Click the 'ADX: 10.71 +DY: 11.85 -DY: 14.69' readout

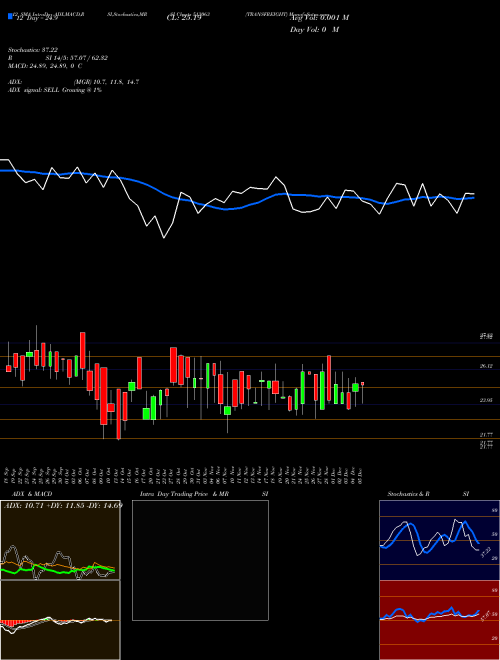click(x=63, y=505)
